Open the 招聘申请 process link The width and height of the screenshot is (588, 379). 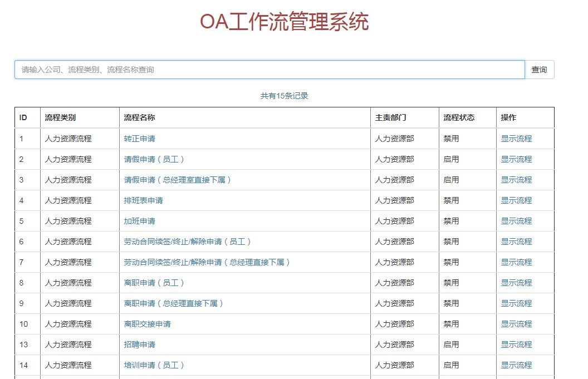tap(140, 345)
